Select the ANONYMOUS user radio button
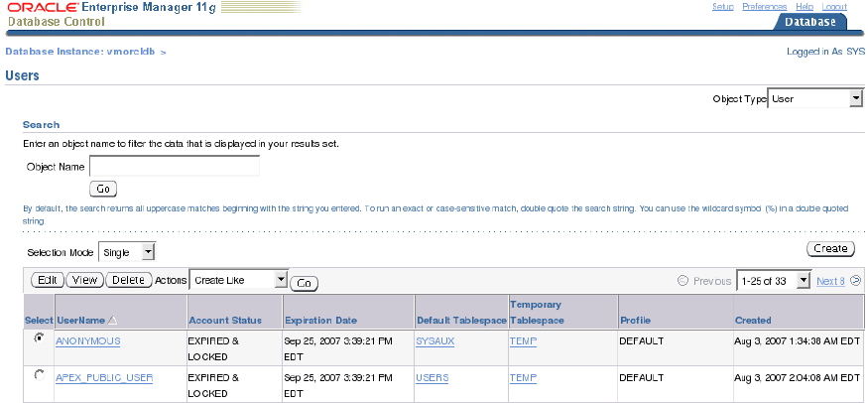This screenshot has width=868, height=403. [x=39, y=337]
